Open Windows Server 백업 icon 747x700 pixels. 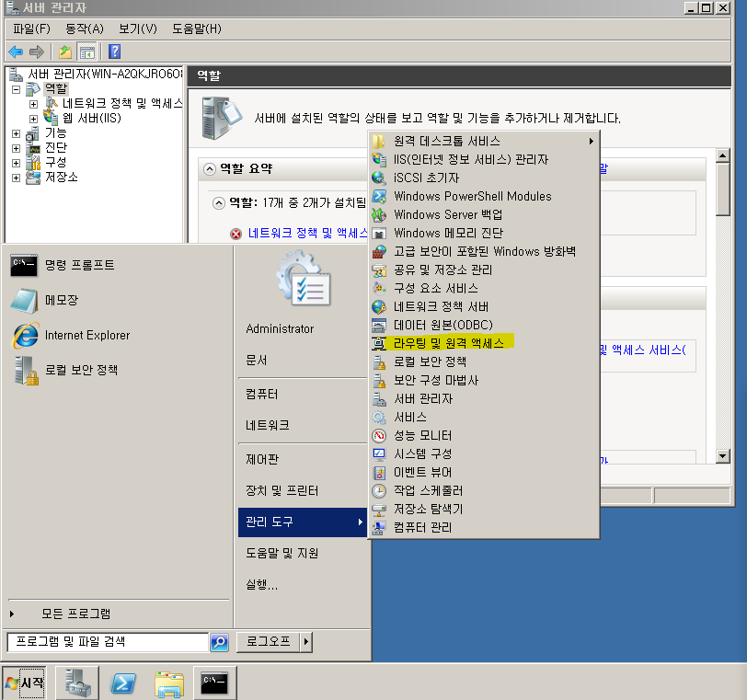pyautogui.click(x=379, y=214)
